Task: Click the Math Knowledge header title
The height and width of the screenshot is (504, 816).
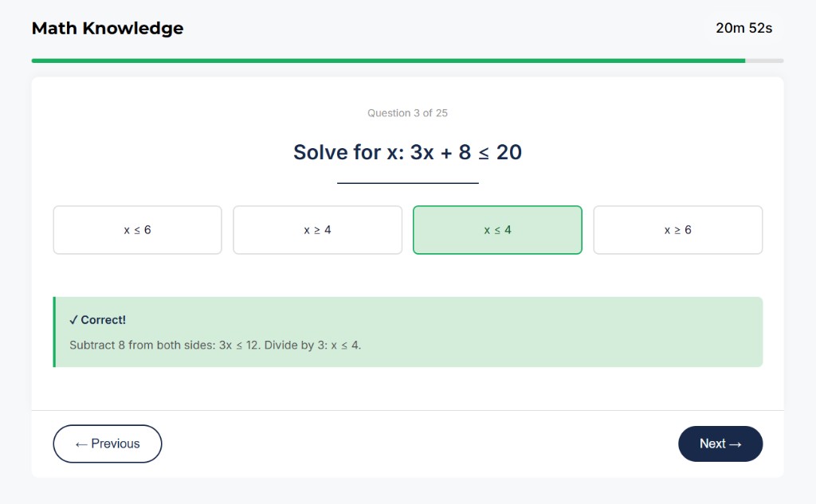Action: coord(107,28)
